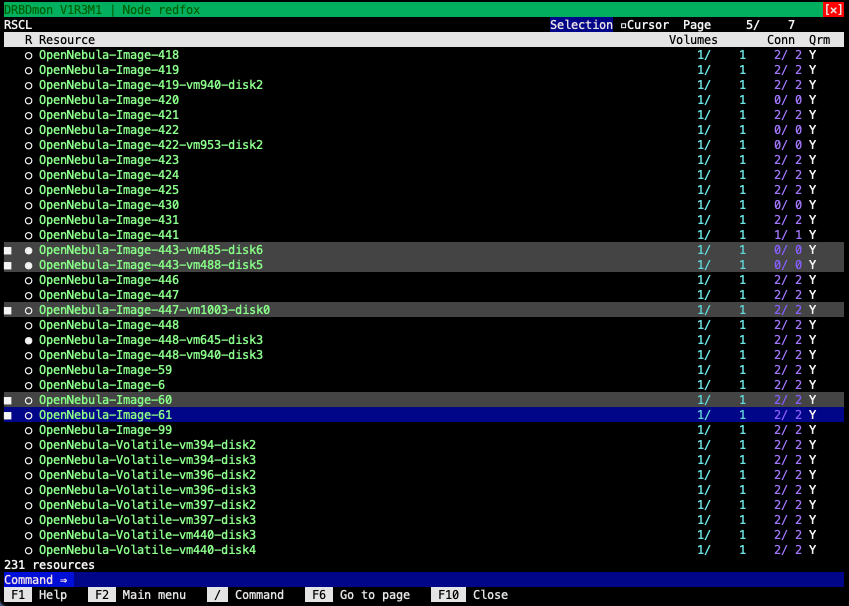849x606 pixels.
Task: Click role indicator of OpenNebula-Image-99
Action: (x=29, y=430)
